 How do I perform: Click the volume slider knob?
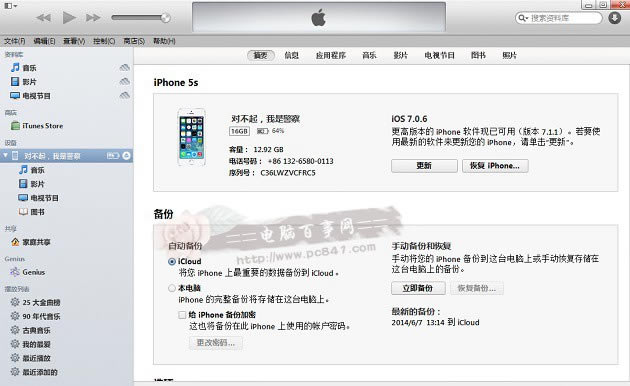(x=165, y=18)
